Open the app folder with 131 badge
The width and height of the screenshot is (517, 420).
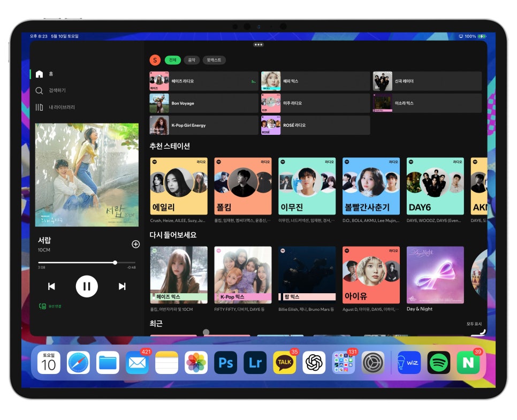343,363
